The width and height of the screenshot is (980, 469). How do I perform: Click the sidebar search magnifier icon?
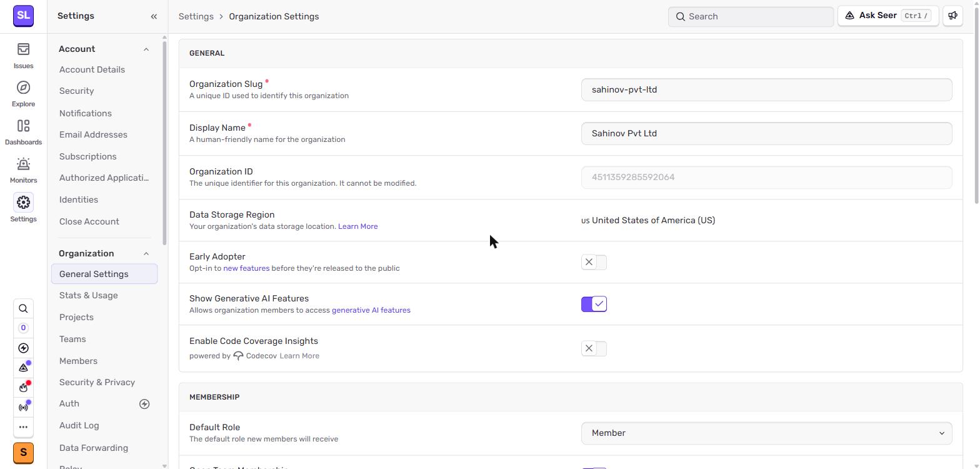point(23,308)
